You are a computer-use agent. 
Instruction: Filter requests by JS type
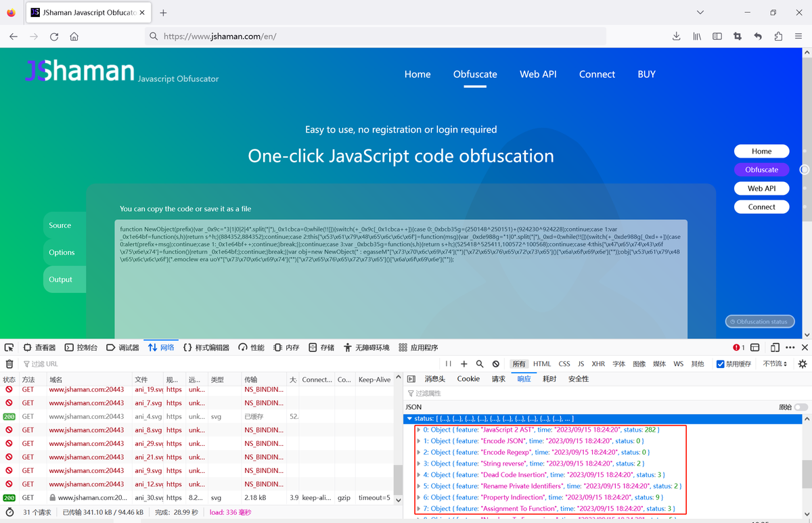[581, 364]
